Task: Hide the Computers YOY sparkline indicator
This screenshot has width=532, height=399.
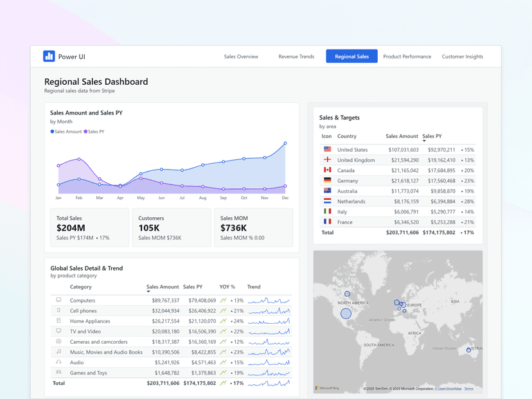Action: [224, 300]
